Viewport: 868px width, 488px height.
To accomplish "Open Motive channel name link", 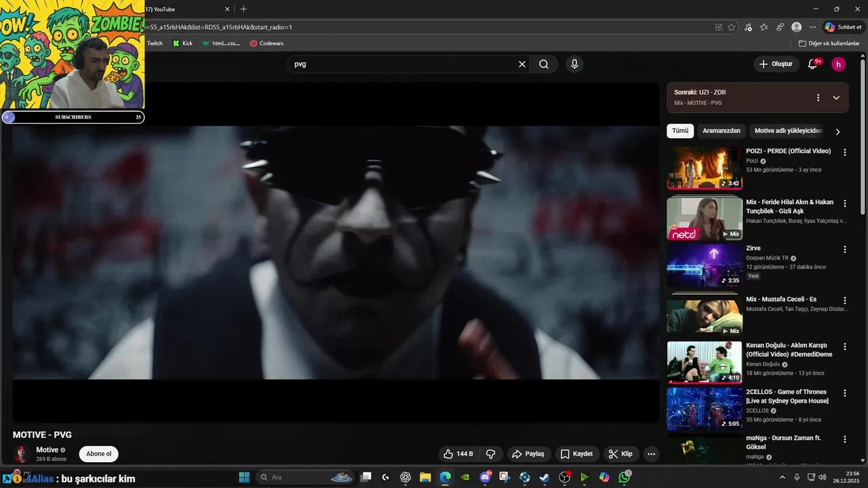I will click(x=47, y=450).
